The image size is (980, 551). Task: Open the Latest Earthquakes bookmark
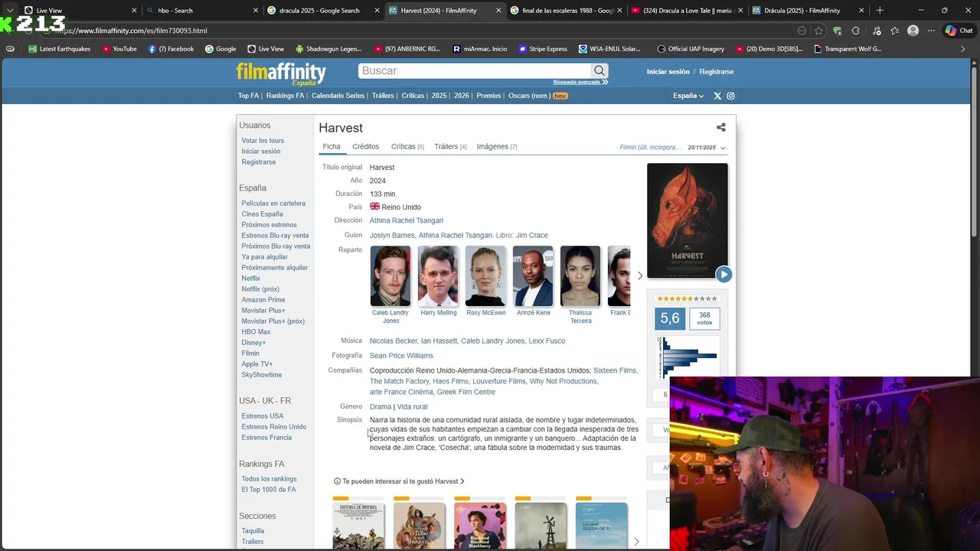click(x=59, y=49)
